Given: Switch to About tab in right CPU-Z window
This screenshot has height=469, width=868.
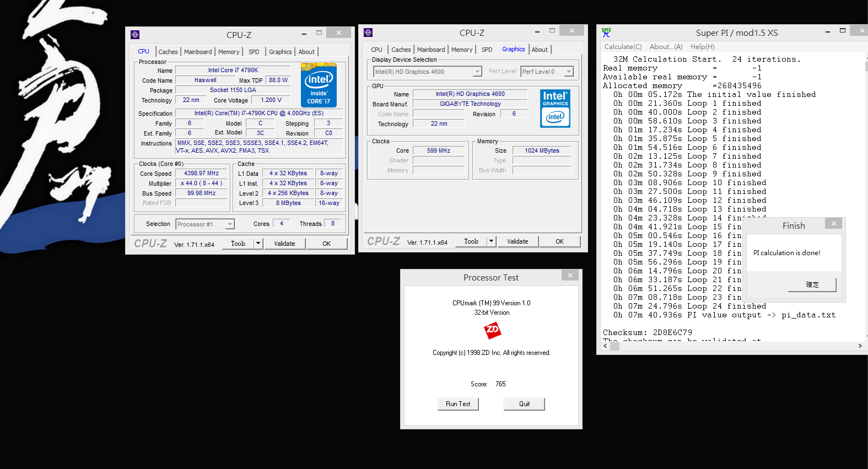Looking at the screenshot, I should click(540, 50).
